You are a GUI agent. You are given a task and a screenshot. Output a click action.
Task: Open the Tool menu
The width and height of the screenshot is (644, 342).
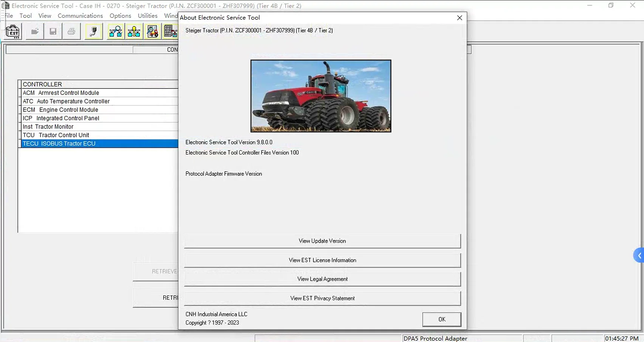26,15
